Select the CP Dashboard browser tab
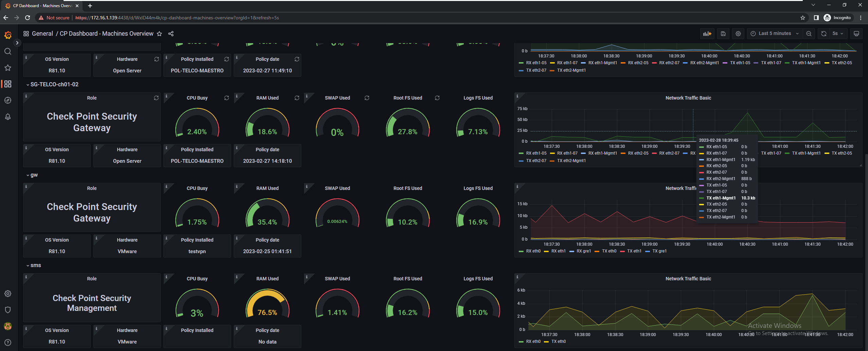The image size is (868, 351). (x=42, y=6)
